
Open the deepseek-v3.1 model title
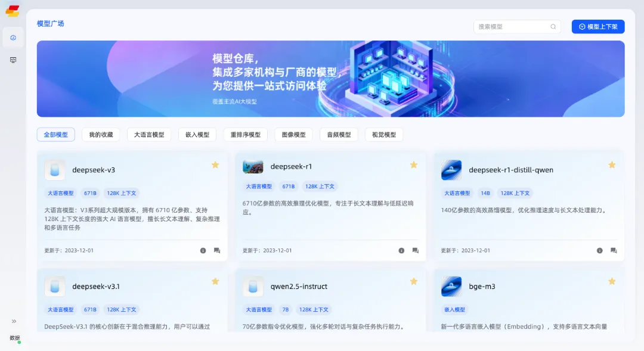(x=96, y=287)
